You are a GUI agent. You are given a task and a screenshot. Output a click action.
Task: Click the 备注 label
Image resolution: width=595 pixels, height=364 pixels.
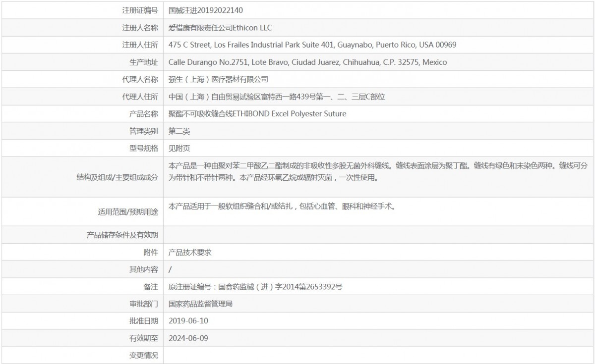tap(151, 287)
